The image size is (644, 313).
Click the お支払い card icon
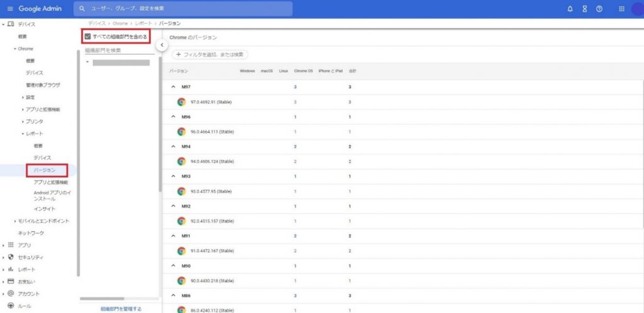11,282
